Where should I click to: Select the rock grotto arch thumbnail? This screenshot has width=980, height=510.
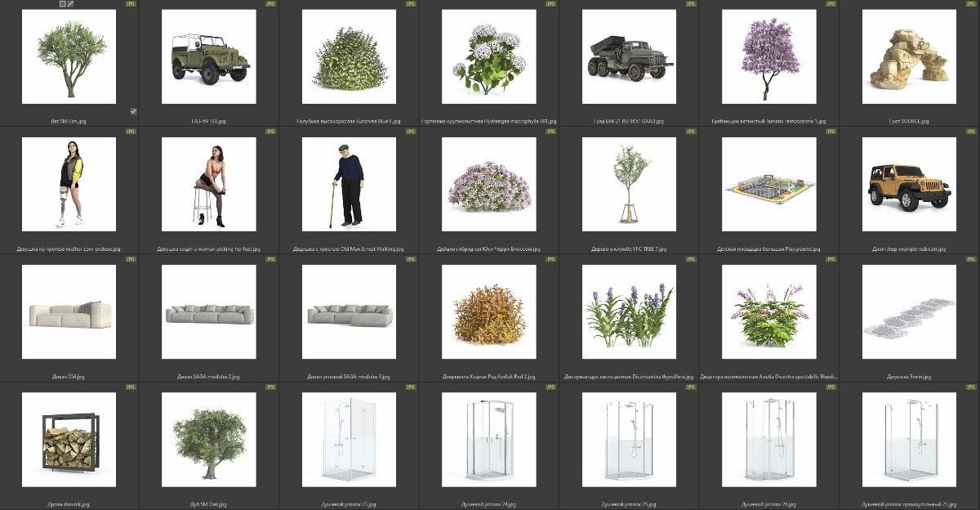point(909,57)
